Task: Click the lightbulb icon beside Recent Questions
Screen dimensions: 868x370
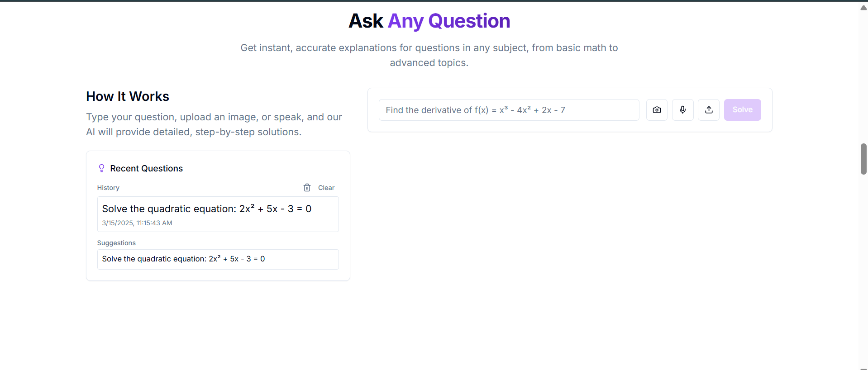Action: [101, 168]
